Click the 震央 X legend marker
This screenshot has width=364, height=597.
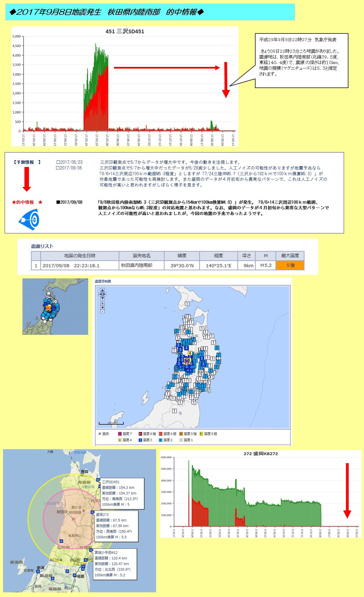point(100,434)
